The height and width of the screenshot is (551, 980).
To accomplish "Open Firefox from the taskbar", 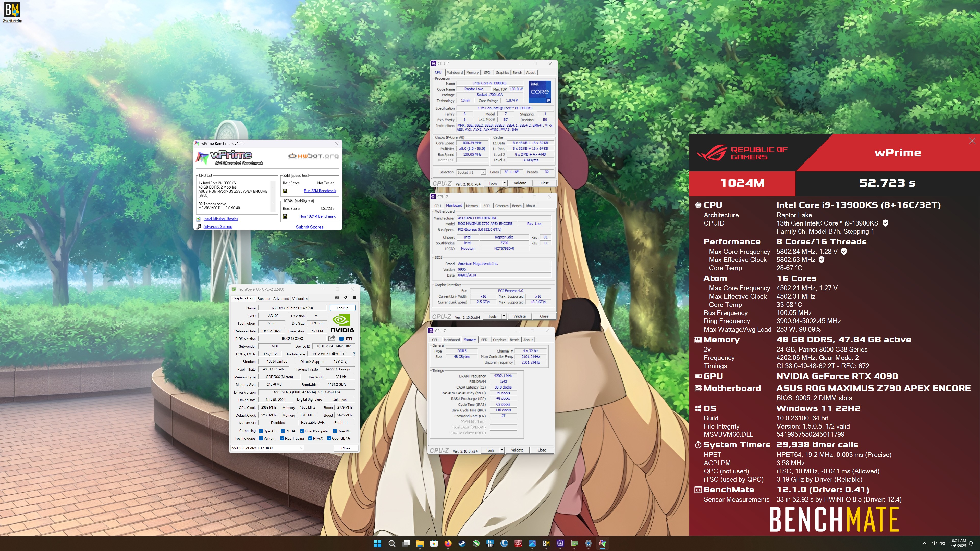I will [448, 543].
